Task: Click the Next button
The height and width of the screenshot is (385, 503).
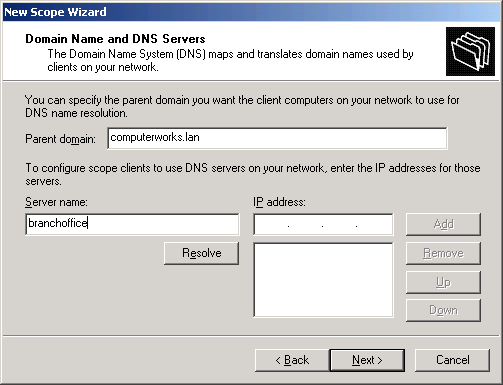Action: coord(367,360)
